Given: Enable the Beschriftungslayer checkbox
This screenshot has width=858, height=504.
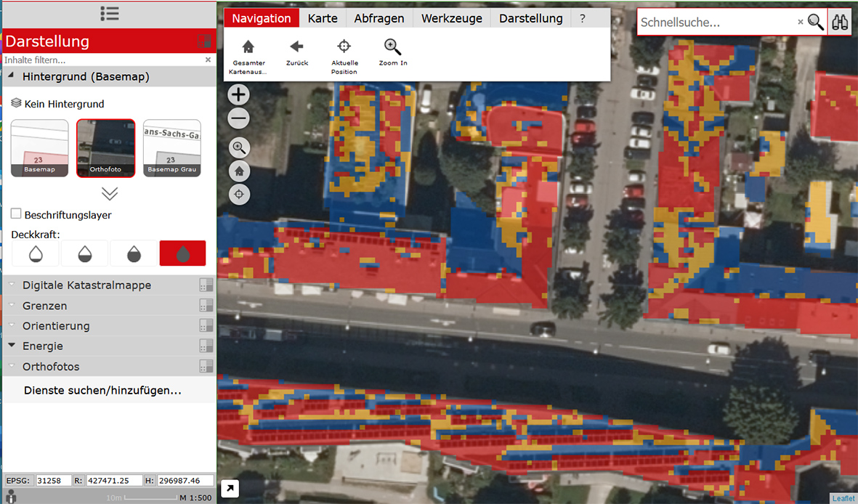Looking at the screenshot, I should (x=16, y=214).
